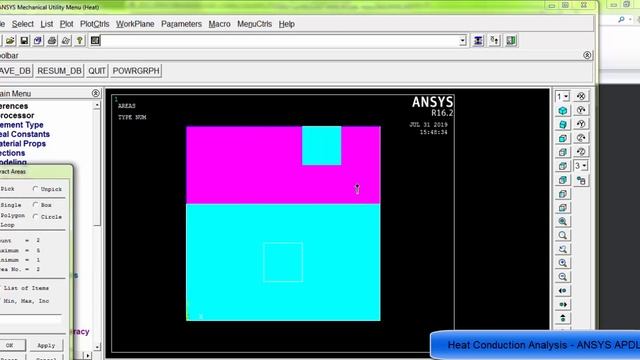Rotate model about negative Y icon
Screen dimensions: 640x360
[581, 124]
